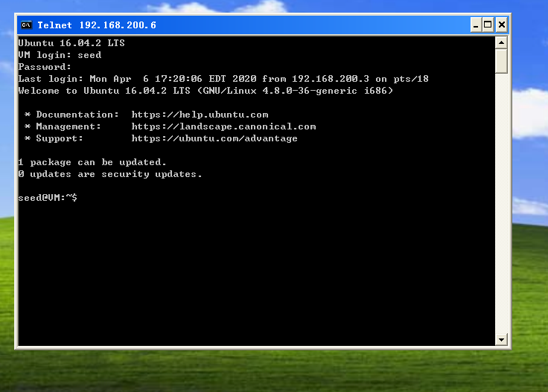Click the Welcome to Ubuntu line
This screenshot has height=392, width=548.
tap(205, 91)
